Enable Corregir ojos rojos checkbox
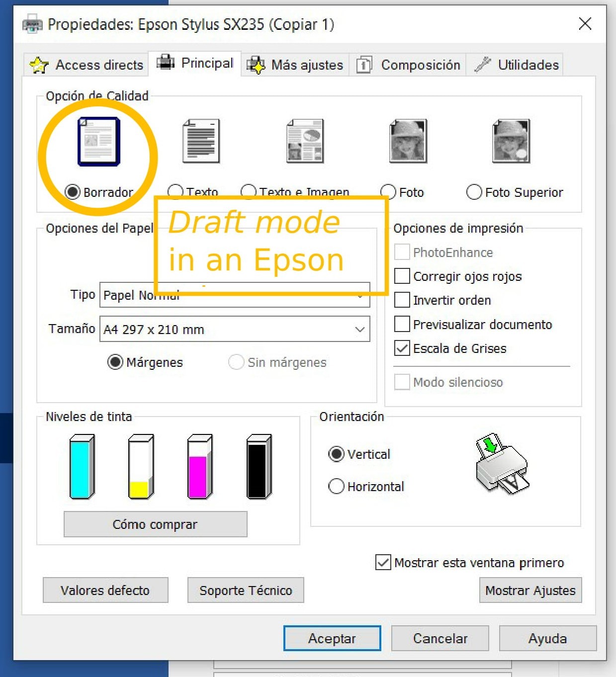Viewport: 616px width, 677px height. tap(402, 276)
